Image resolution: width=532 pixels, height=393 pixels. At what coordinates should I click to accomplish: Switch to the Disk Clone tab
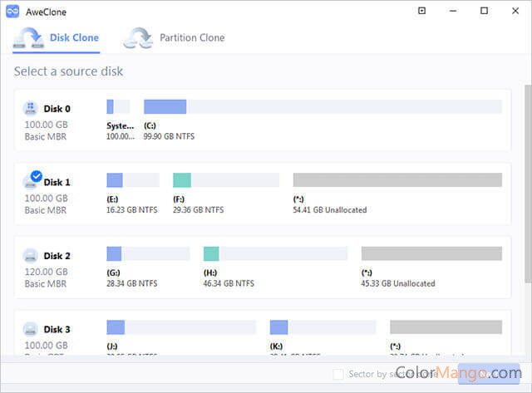[74, 37]
